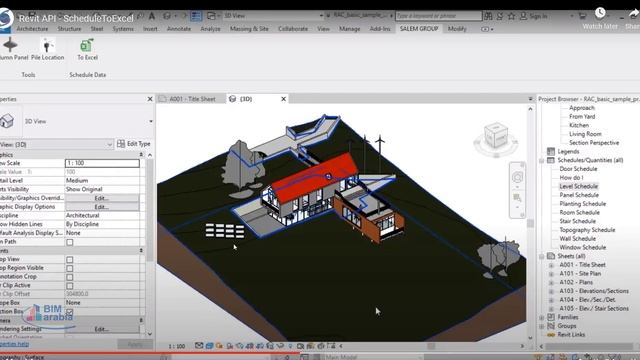The width and height of the screenshot is (640, 360).
Task: Select Level Schedule in Project Browser
Action: (578, 187)
